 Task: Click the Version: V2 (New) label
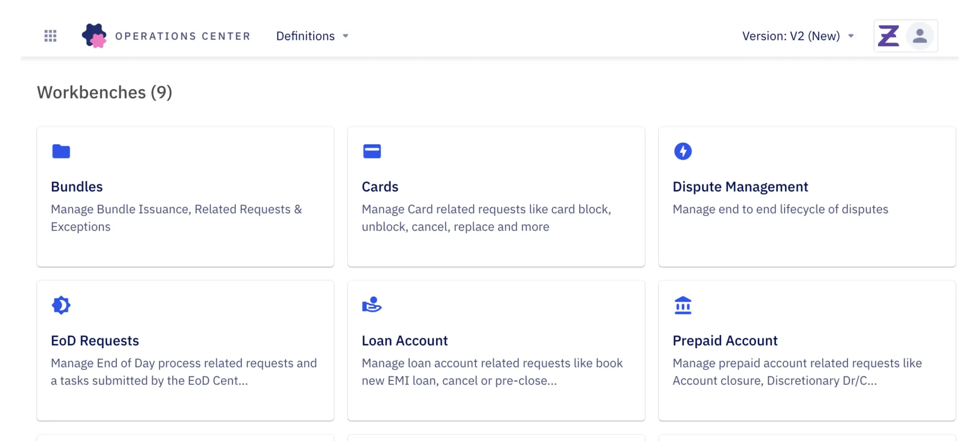click(791, 36)
